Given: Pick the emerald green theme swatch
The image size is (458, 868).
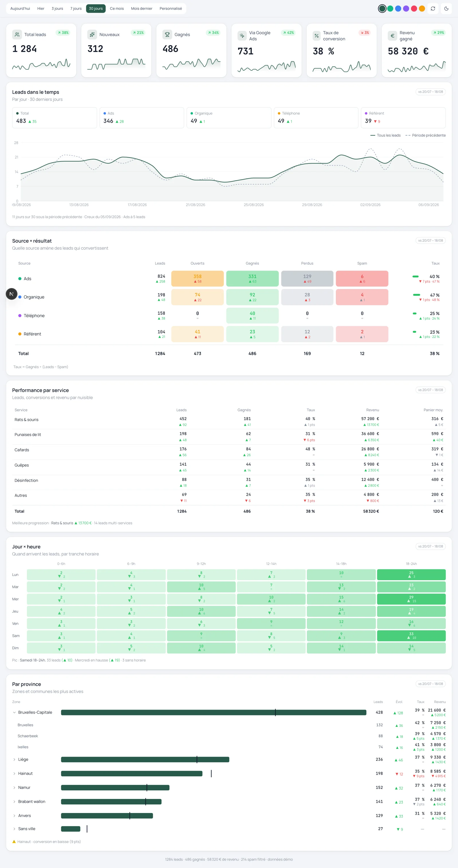Looking at the screenshot, I should 390,9.
